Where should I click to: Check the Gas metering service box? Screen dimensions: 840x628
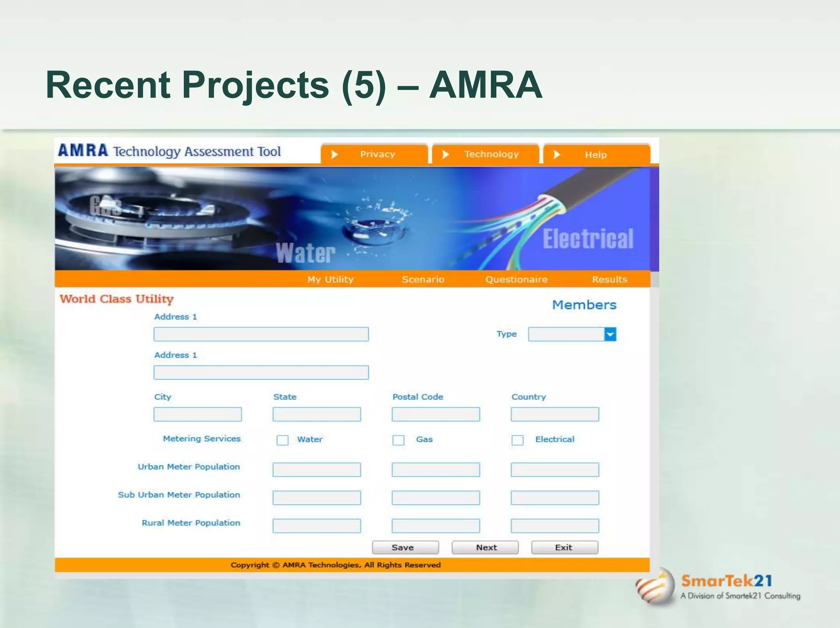[x=398, y=440]
